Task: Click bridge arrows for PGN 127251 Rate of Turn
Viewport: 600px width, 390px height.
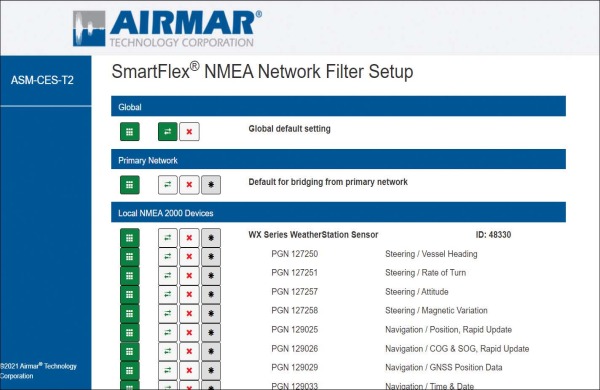Action: [x=168, y=276]
